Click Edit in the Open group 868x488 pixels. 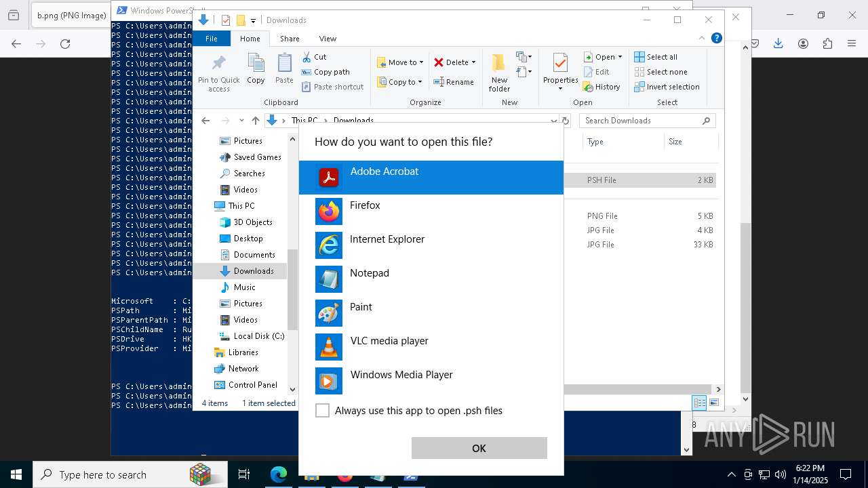[596, 72]
